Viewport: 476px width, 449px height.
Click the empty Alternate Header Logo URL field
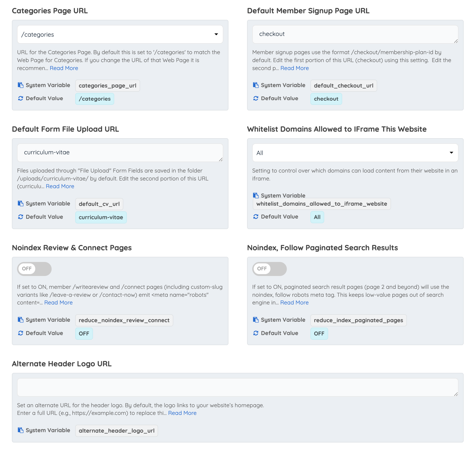coord(238,387)
